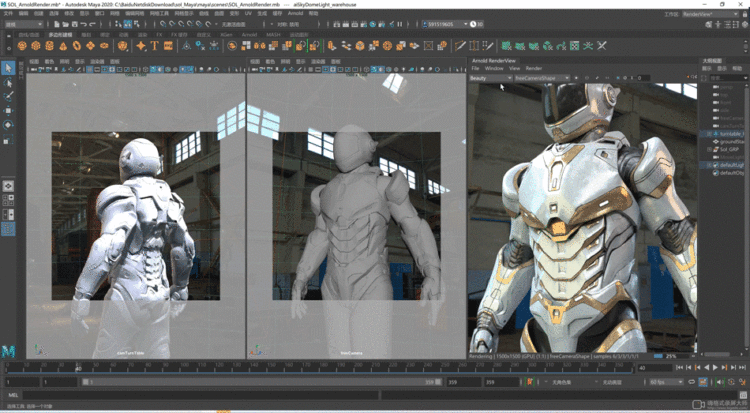Open the Window menu in Arnold RenderView
Viewport: 750px width, 413px height.
coord(494,68)
